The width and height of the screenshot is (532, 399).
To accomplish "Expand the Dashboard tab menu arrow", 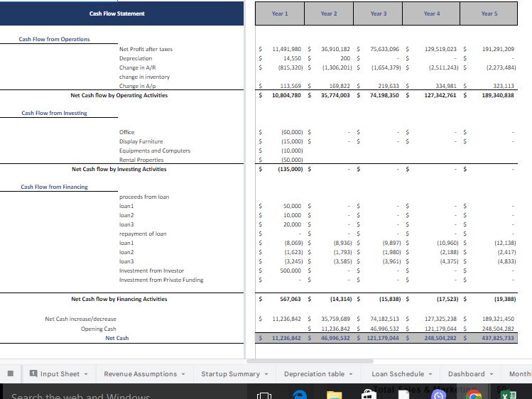I will click(492, 374).
